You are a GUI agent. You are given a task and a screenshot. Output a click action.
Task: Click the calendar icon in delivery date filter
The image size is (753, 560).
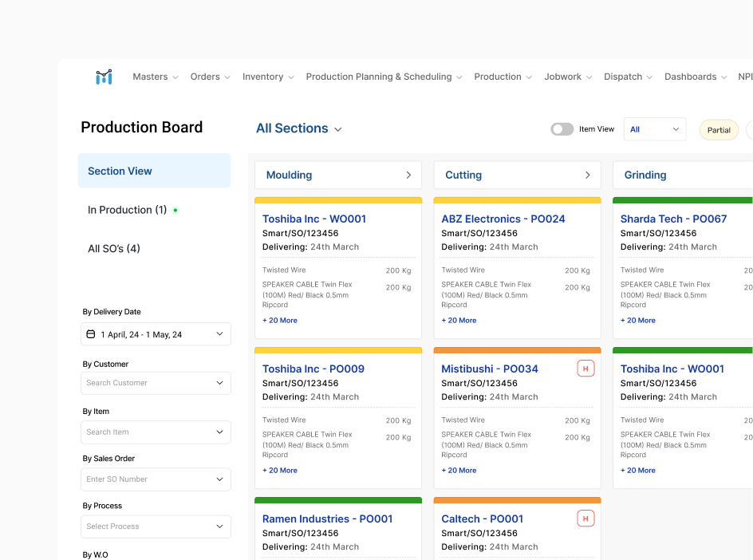(91, 334)
